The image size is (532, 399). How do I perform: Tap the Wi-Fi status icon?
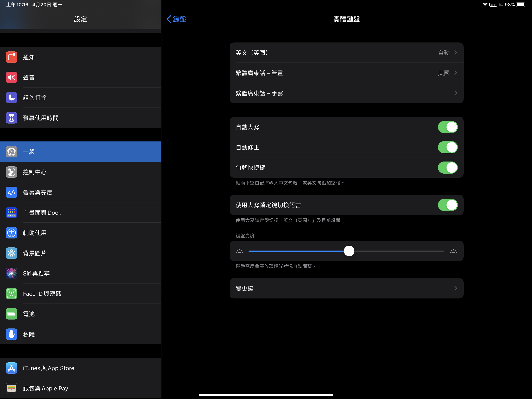point(485,4)
